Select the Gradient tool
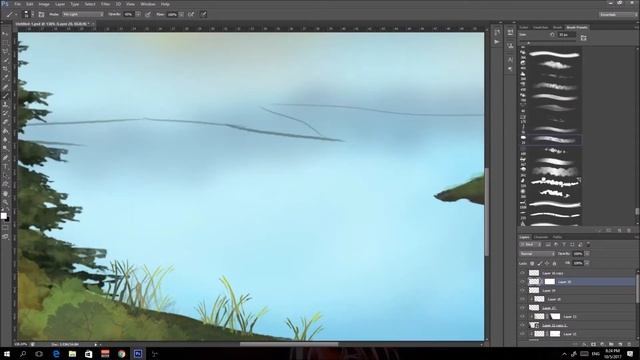The width and height of the screenshot is (640, 360). pyautogui.click(x=6, y=131)
